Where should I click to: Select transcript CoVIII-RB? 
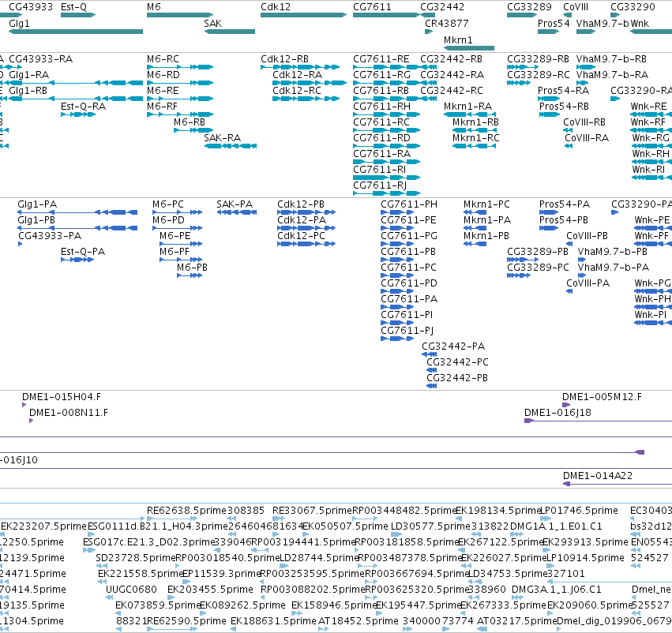click(568, 130)
